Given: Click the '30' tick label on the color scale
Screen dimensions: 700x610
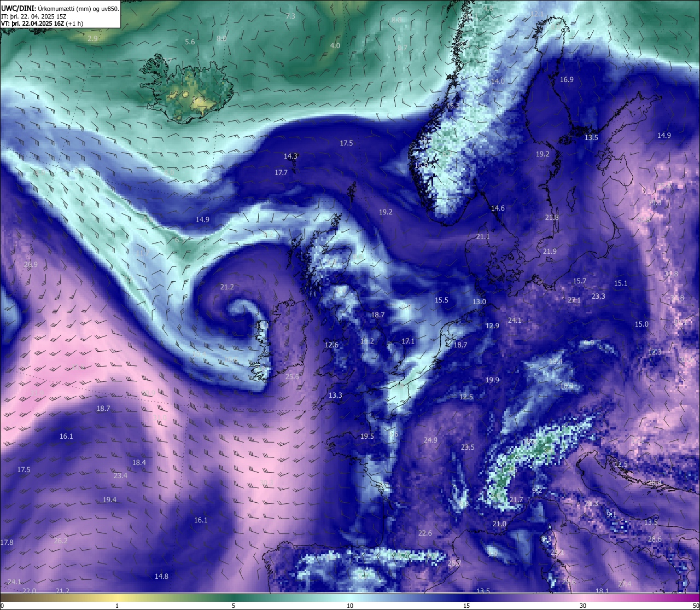Looking at the screenshot, I should [x=583, y=606].
